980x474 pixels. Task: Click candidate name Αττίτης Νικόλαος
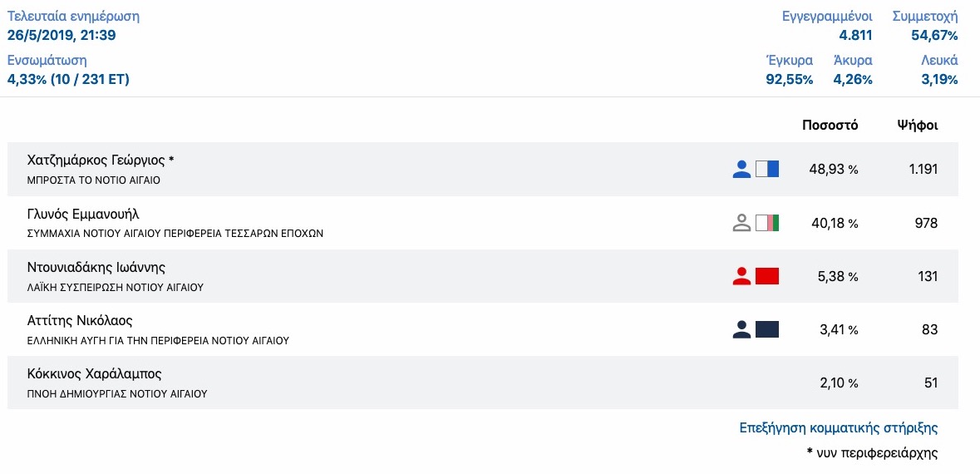[x=80, y=320]
